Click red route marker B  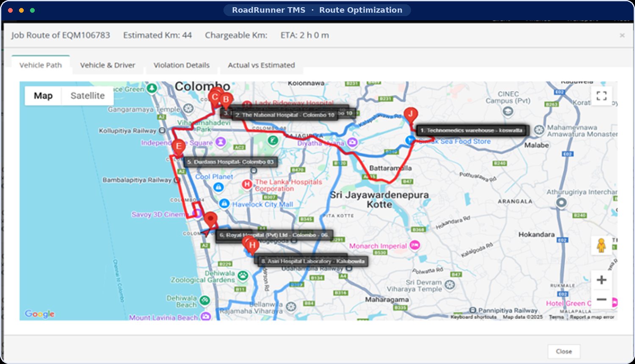(x=226, y=101)
